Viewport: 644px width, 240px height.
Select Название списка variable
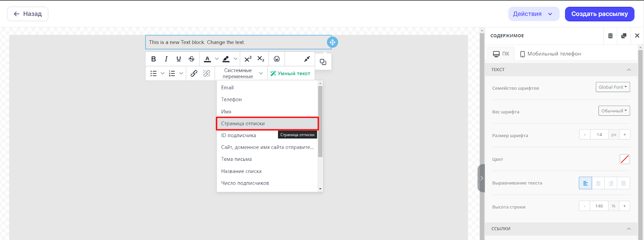click(x=267, y=171)
